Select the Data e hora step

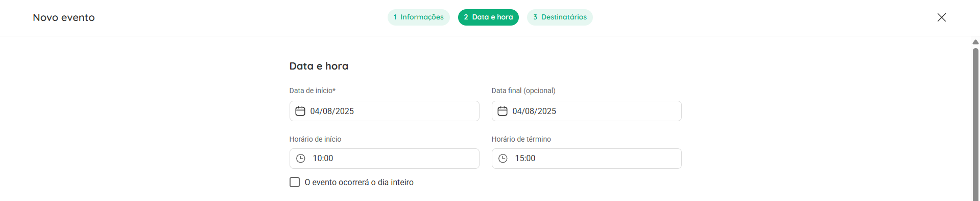(x=488, y=17)
